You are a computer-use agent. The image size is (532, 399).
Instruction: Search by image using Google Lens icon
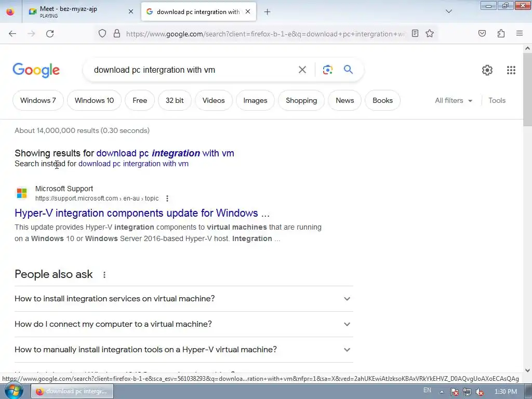[327, 70]
